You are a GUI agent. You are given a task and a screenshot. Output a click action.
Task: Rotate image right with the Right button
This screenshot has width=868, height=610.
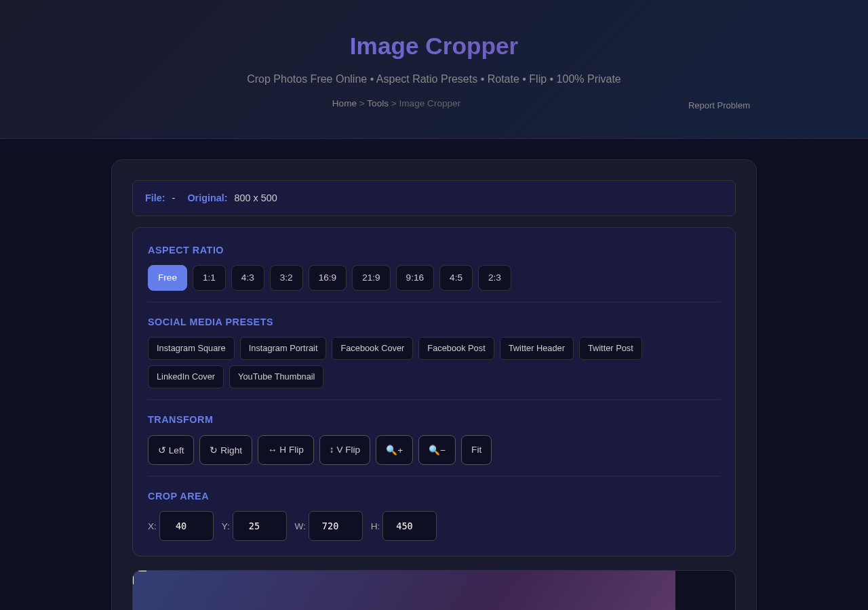(x=226, y=450)
